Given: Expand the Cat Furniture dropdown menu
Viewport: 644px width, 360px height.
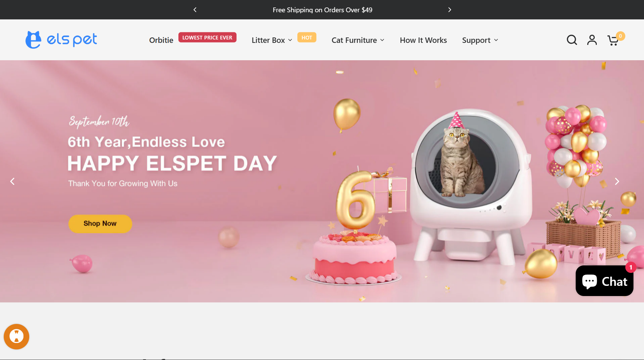Looking at the screenshot, I should pyautogui.click(x=358, y=40).
